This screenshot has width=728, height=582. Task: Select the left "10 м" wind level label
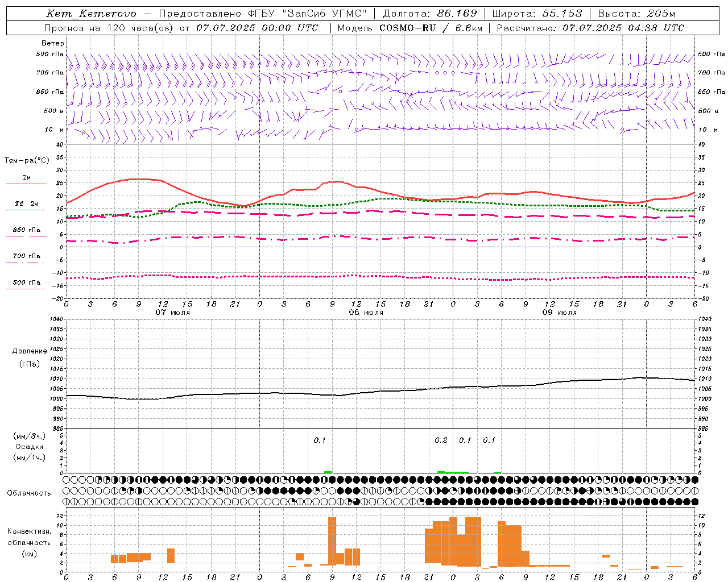[x=55, y=130]
